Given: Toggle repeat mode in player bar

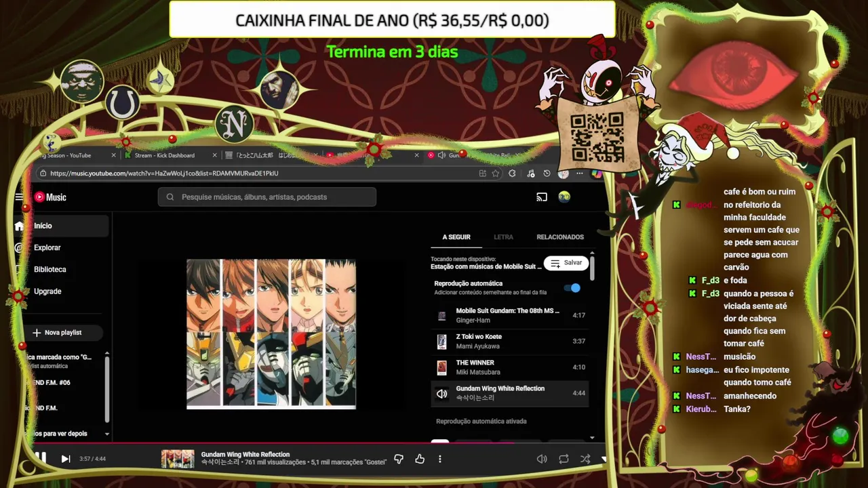Looking at the screenshot, I should tap(564, 459).
